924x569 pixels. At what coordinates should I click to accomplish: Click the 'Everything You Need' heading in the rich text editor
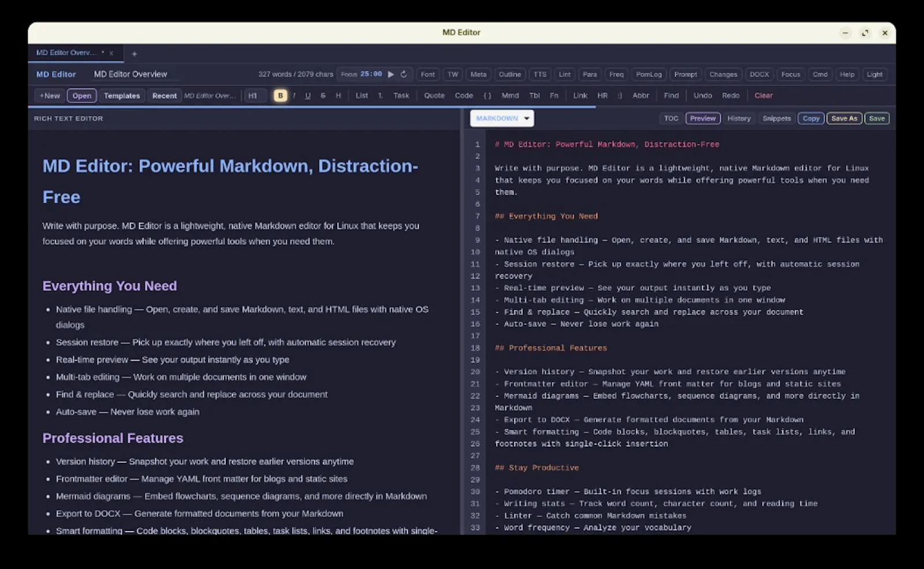[110, 286]
